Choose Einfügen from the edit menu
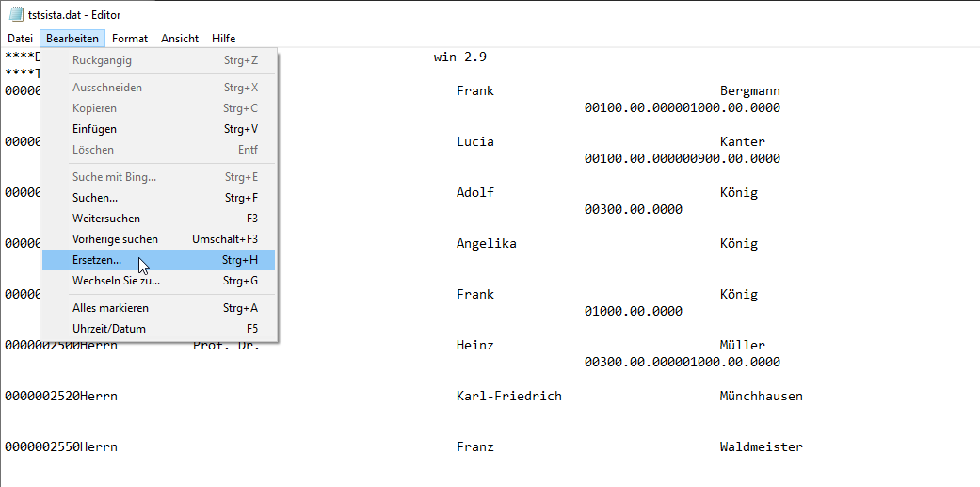This screenshot has height=487, width=980. tap(94, 129)
